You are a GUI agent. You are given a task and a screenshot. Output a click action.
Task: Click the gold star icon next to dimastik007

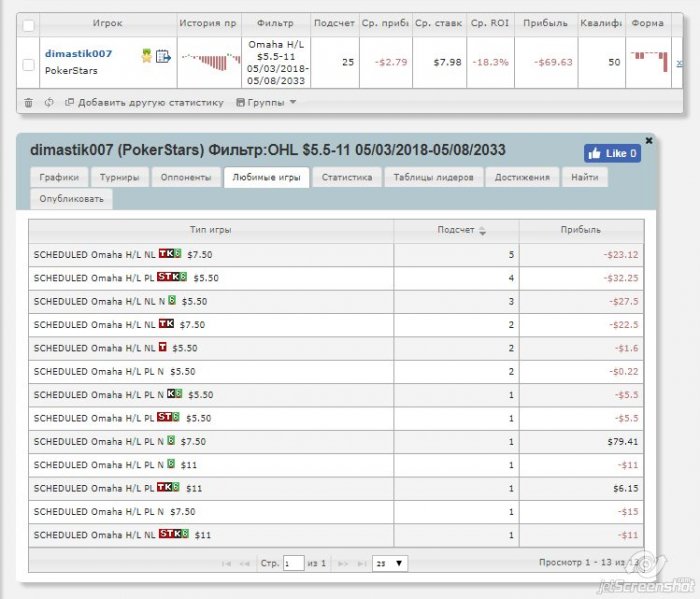pyautogui.click(x=146, y=56)
